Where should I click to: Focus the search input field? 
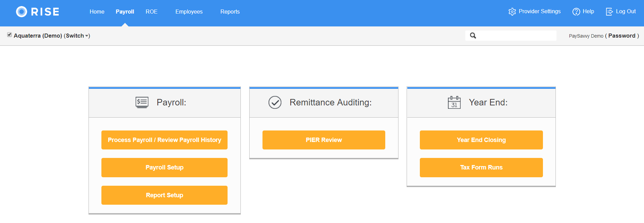[x=516, y=36]
